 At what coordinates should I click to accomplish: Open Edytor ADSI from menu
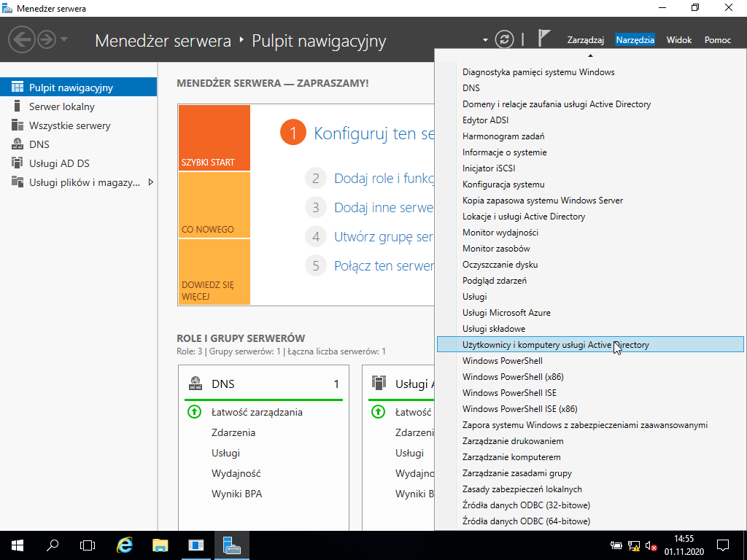click(x=590, y=120)
